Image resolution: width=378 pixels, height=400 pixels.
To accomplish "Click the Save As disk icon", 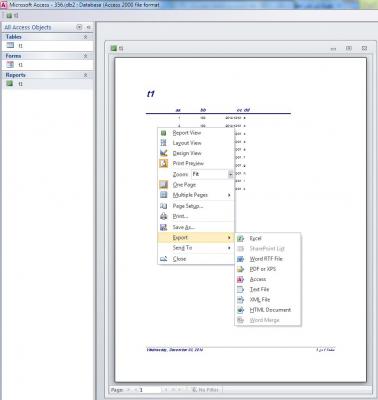I will tap(164, 227).
